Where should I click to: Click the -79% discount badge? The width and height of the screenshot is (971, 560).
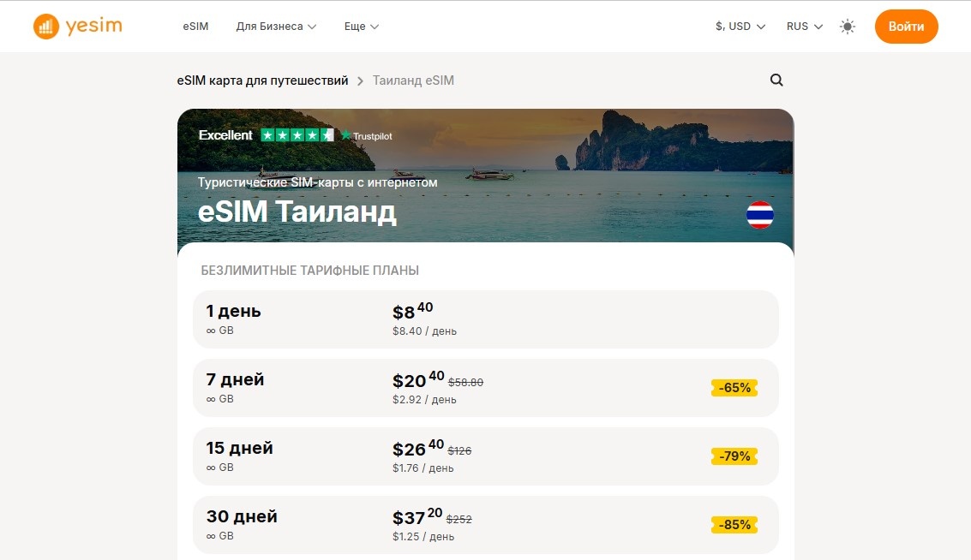point(734,456)
